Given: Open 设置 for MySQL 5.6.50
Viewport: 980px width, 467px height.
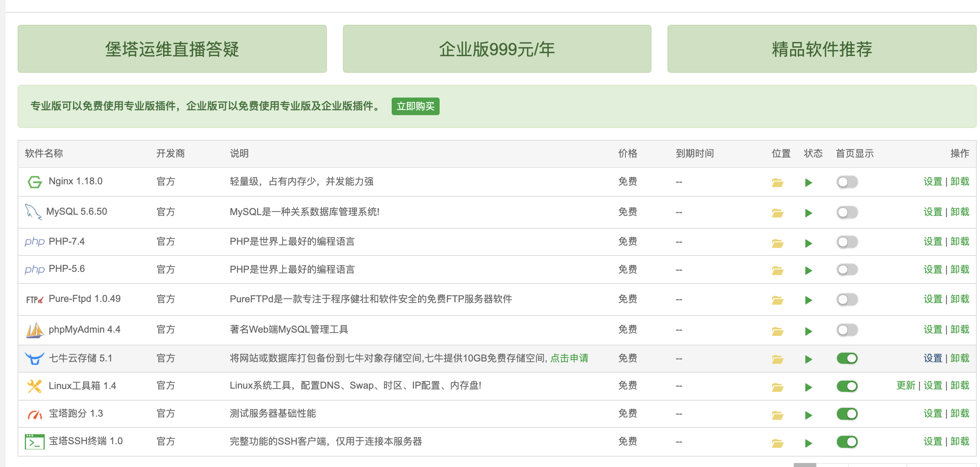Looking at the screenshot, I should click(x=933, y=212).
